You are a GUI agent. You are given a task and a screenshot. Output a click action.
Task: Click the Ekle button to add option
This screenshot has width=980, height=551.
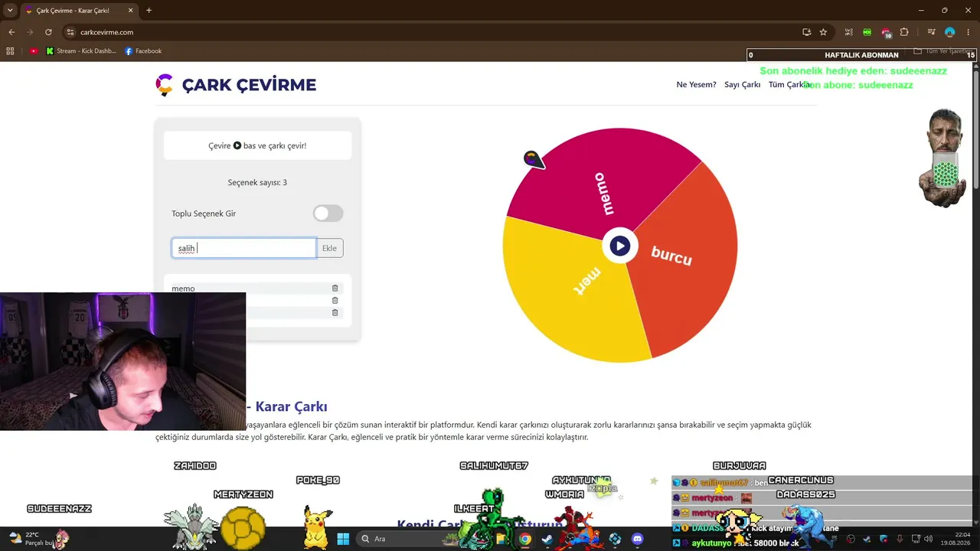point(330,248)
